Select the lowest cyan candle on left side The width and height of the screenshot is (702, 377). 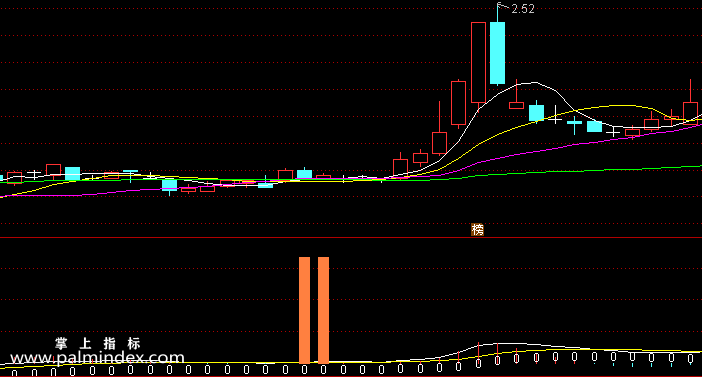click(x=169, y=185)
